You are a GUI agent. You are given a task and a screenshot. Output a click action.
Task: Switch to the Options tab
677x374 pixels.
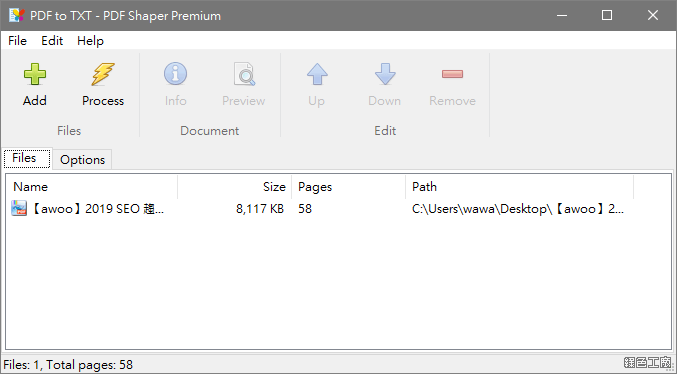click(x=82, y=160)
